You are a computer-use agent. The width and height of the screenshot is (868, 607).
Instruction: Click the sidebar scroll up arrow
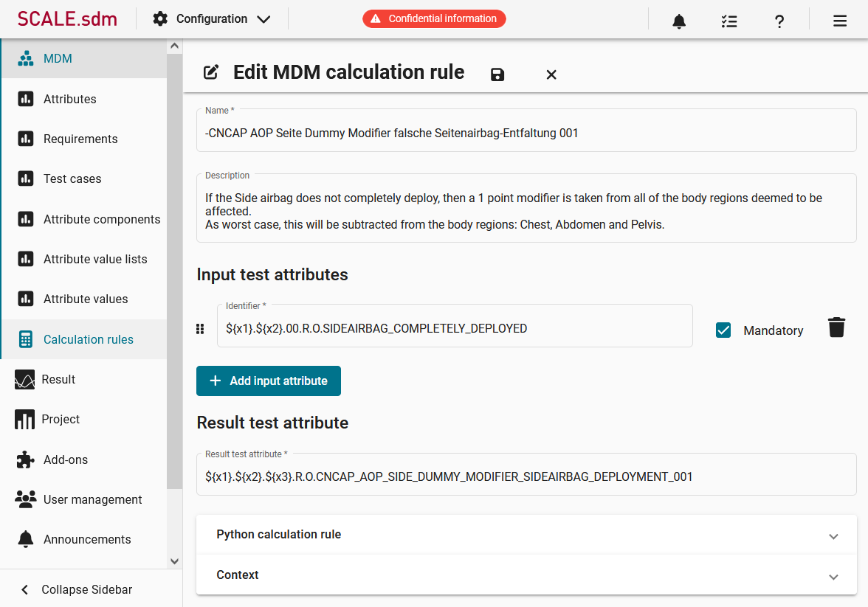pos(174,46)
